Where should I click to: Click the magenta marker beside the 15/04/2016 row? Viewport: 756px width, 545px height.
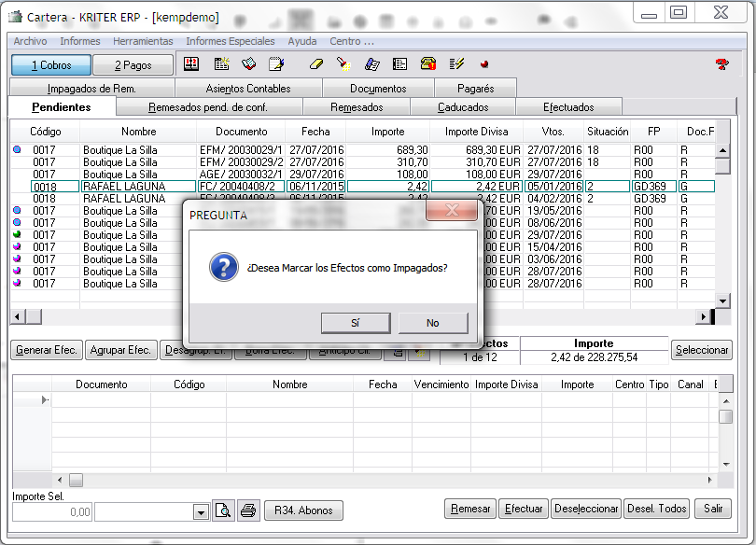click(17, 246)
